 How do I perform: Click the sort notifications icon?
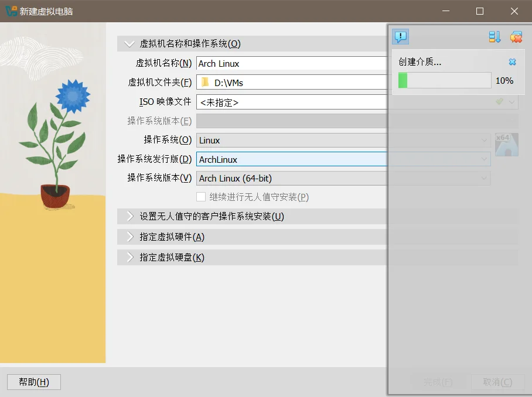coord(495,37)
